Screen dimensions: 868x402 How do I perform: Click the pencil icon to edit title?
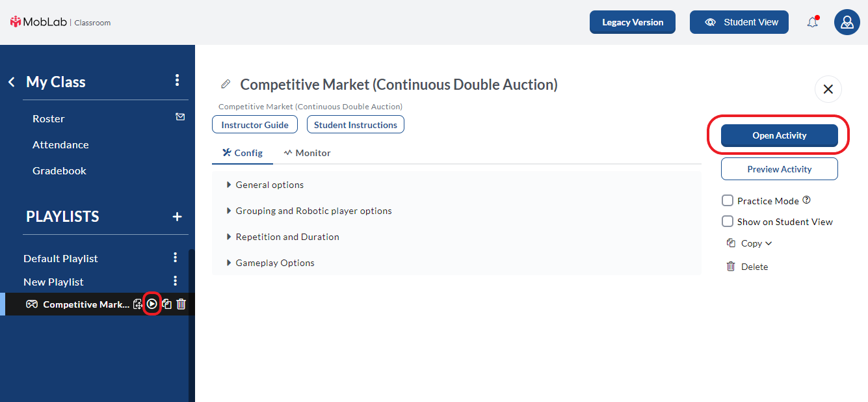click(x=226, y=84)
